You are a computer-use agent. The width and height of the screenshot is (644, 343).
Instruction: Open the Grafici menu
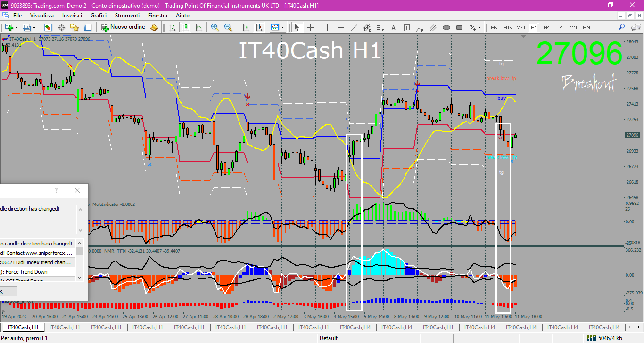(99, 16)
